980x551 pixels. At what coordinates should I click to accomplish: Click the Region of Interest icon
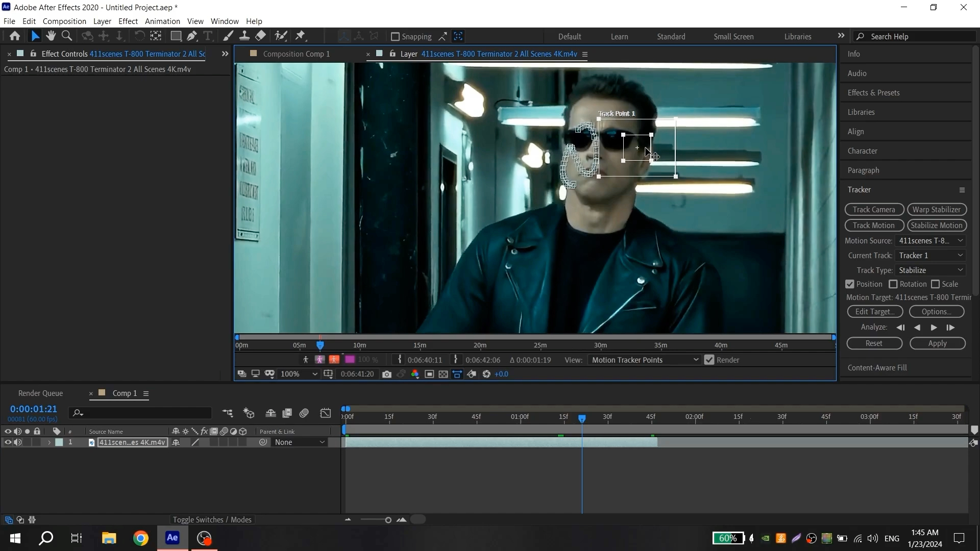429,374
